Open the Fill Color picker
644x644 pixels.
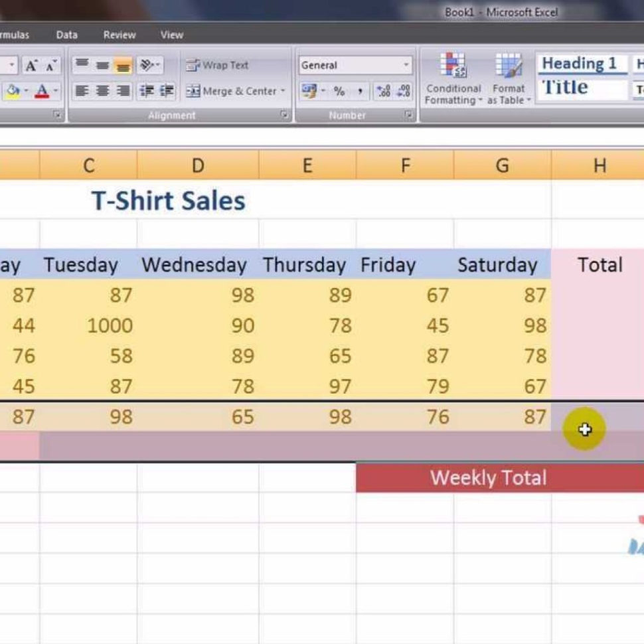[13, 91]
